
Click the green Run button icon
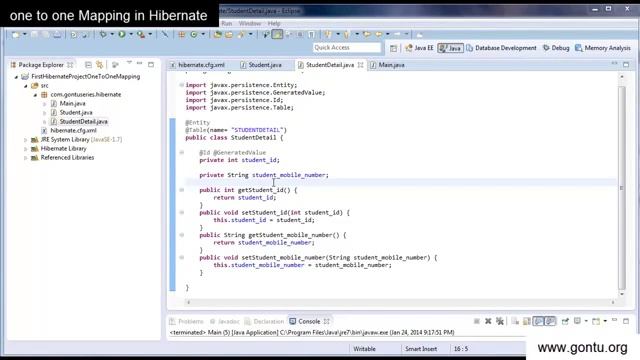pyautogui.click(x=122, y=35)
